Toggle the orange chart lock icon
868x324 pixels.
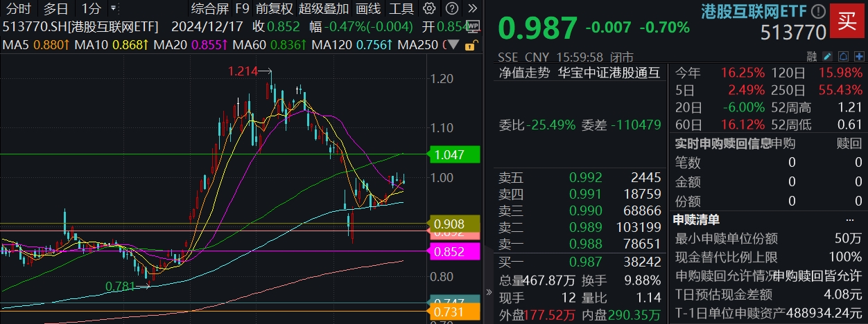click(x=470, y=45)
